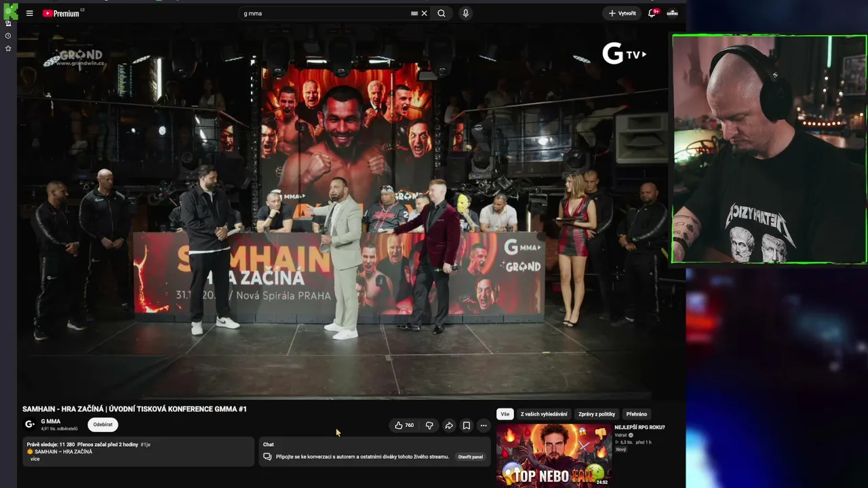
Task: Open the second icon in the left sidebar
Action: (8, 24)
